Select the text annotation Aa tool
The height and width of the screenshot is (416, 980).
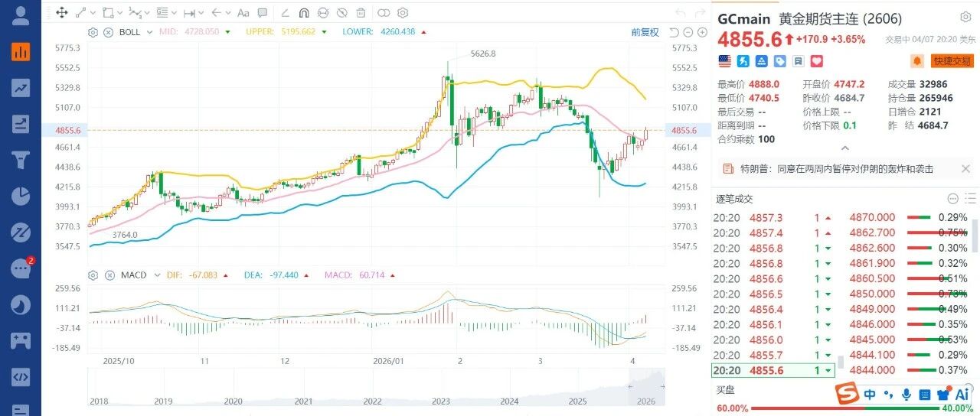[x=243, y=13]
